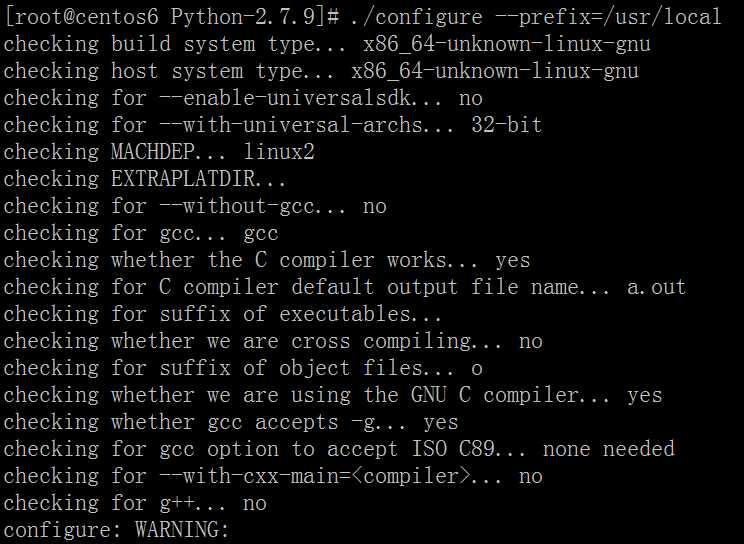
Task: Click the 'configure: WARNING:' text
Action: pyautogui.click(x=117, y=530)
